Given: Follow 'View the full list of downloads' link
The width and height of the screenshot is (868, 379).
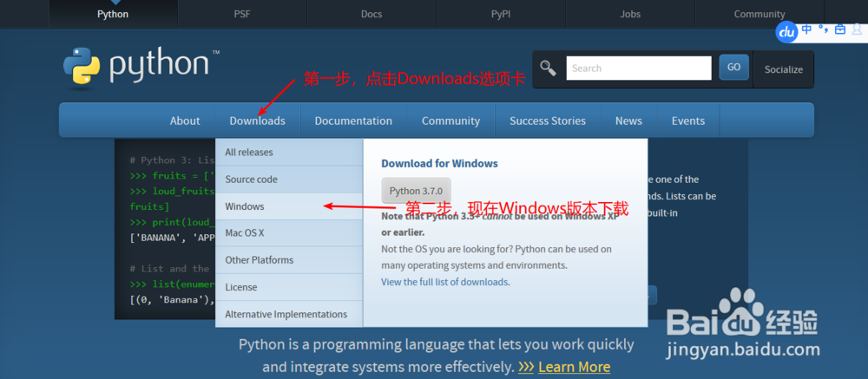Looking at the screenshot, I should [x=445, y=282].
